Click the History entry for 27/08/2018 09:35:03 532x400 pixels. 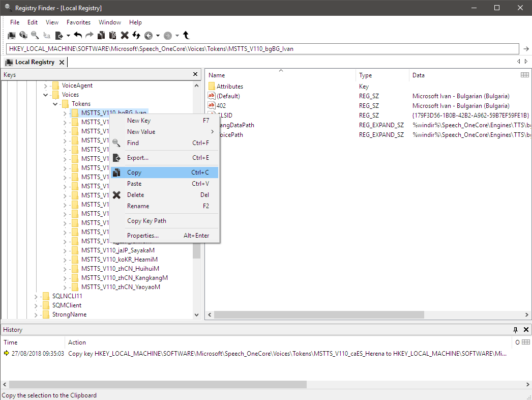[x=255, y=354]
